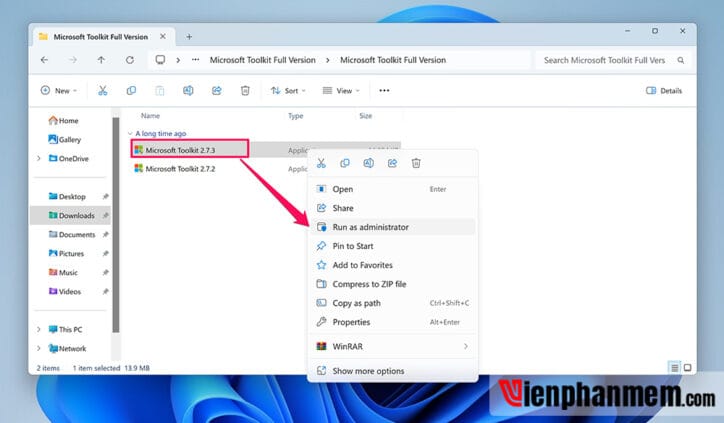Click the search magnifier icon
724x423 pixels.
(x=681, y=60)
